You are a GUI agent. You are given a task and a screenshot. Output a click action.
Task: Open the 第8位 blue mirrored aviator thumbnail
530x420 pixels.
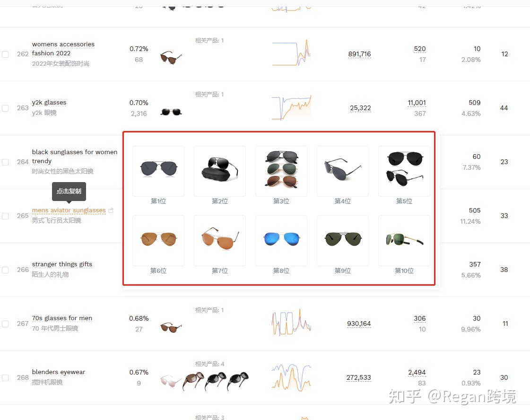281,240
